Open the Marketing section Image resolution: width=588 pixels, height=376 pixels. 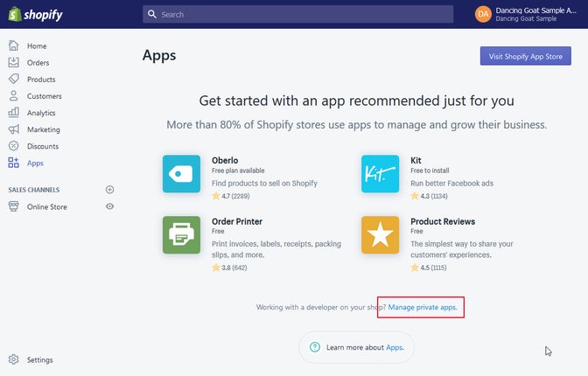coord(44,129)
